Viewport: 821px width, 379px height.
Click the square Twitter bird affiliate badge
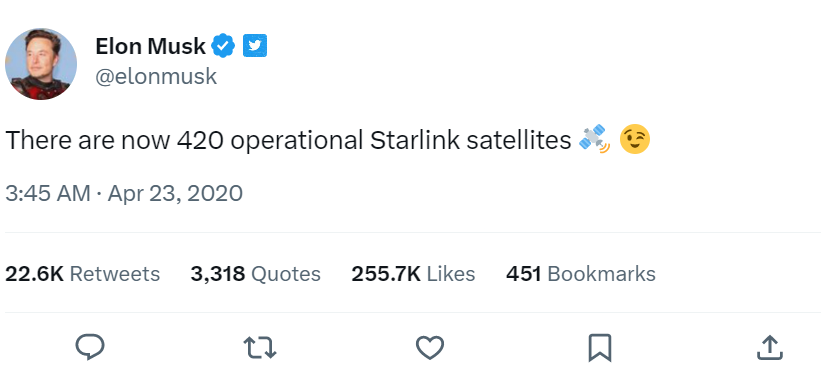(x=255, y=46)
